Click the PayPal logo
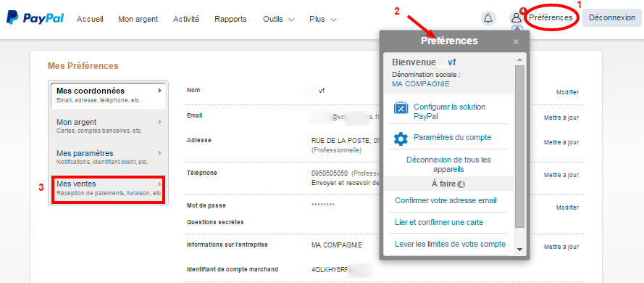The image size is (644, 283). (x=35, y=18)
